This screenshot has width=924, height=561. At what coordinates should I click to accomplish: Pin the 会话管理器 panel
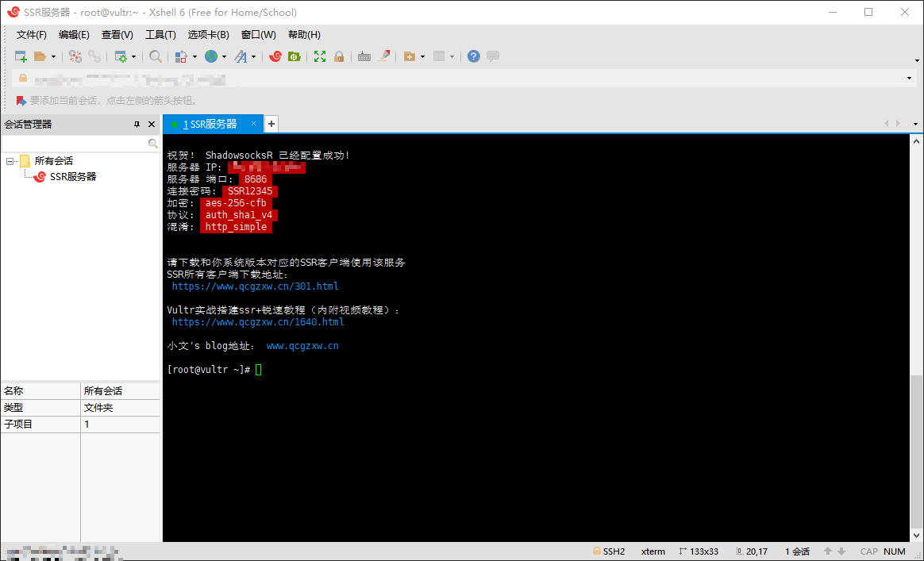coord(137,125)
